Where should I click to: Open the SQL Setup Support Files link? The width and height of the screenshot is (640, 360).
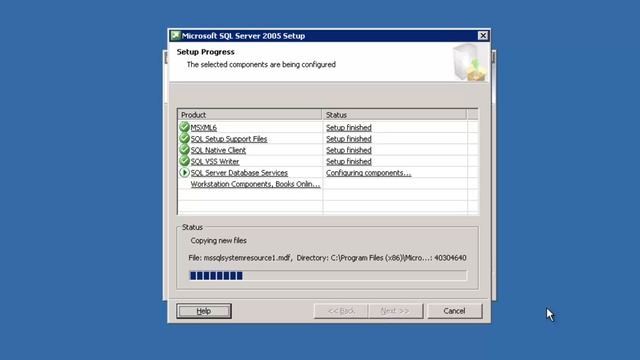click(x=229, y=139)
